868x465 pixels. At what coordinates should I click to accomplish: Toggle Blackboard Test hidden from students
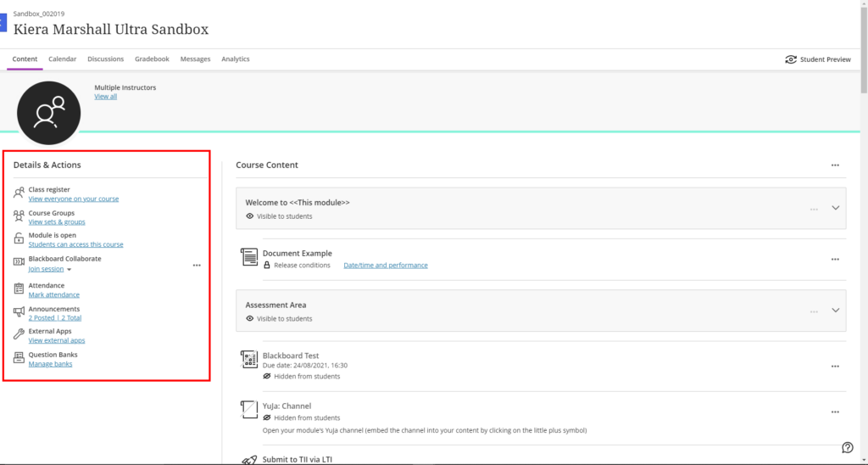click(302, 376)
